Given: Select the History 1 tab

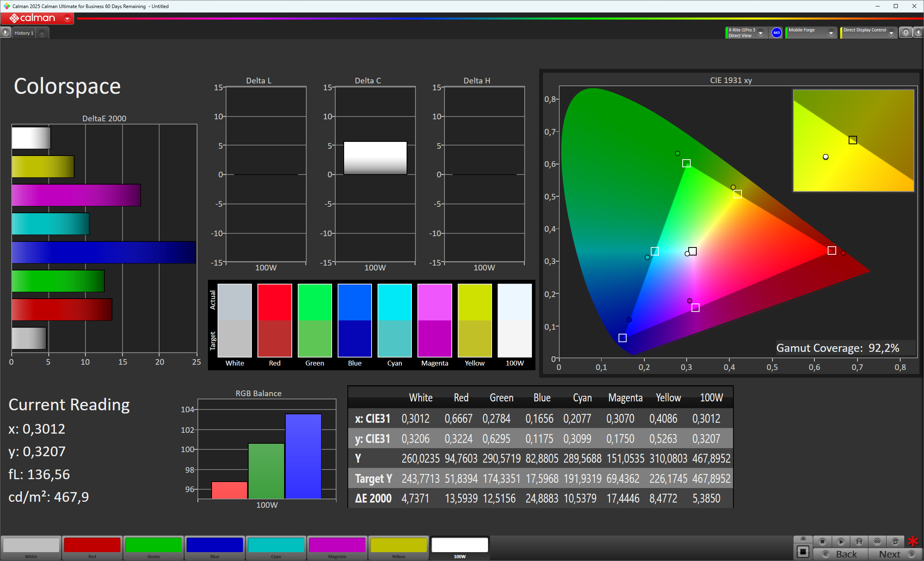Looking at the screenshot, I should click(24, 33).
